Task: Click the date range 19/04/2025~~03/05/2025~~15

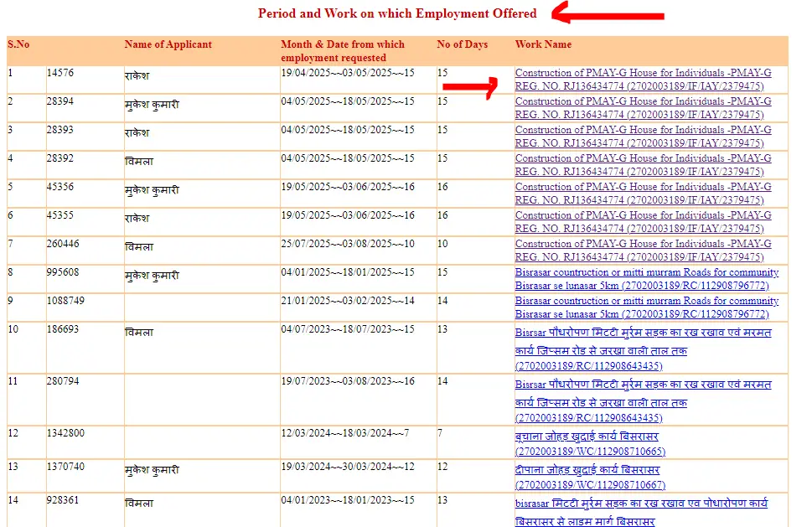Action: tap(348, 73)
